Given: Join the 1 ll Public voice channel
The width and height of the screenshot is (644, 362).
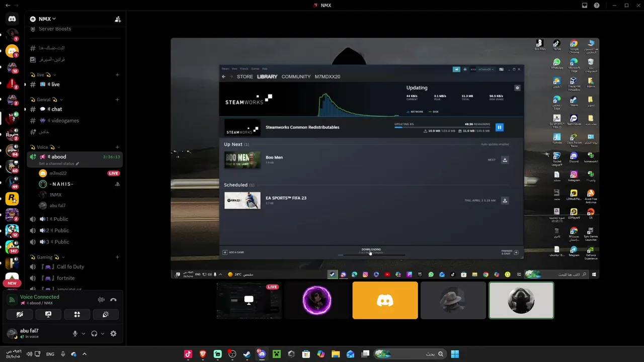Looking at the screenshot, I should [x=74, y=219].
